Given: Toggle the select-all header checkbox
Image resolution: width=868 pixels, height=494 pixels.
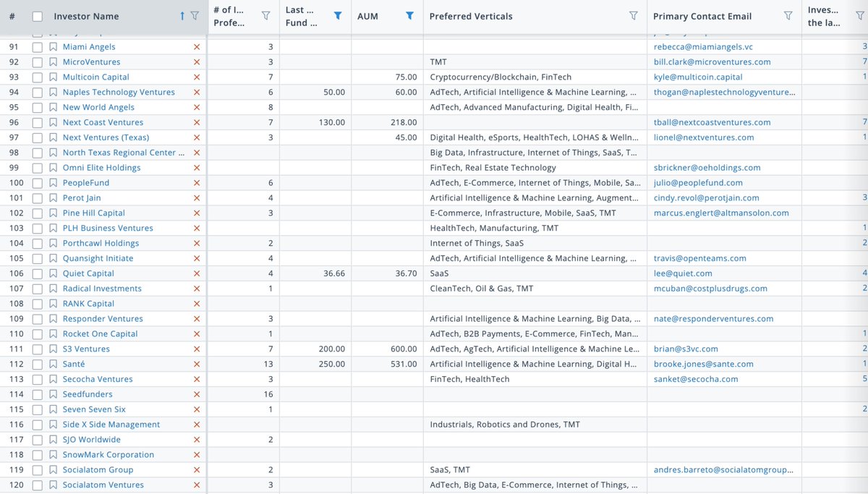Looking at the screenshot, I should (38, 17).
